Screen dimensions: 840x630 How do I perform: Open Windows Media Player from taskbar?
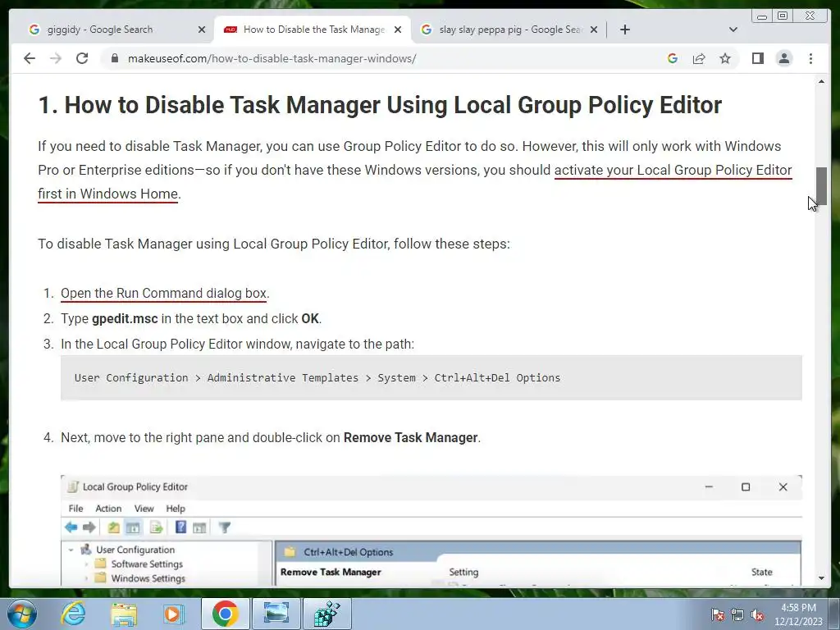(x=173, y=614)
